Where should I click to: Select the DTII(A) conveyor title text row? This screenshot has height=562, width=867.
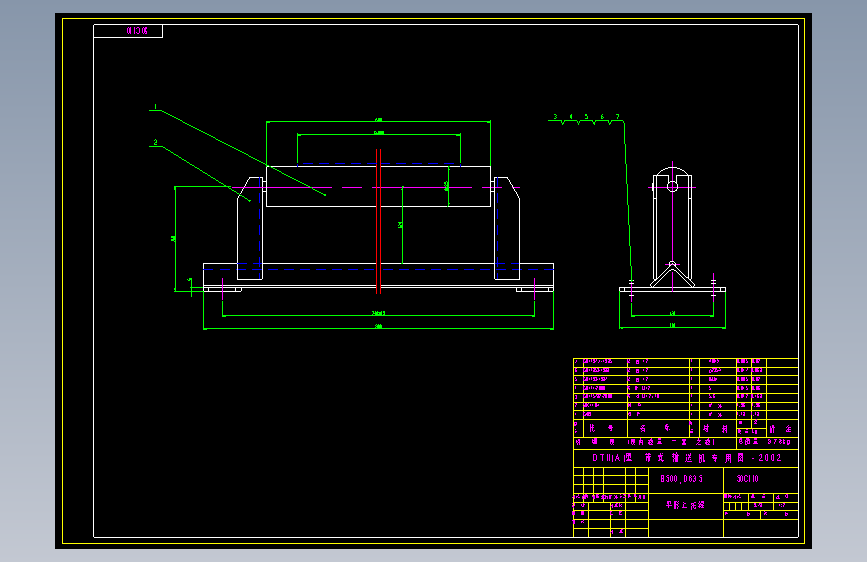tap(686, 458)
